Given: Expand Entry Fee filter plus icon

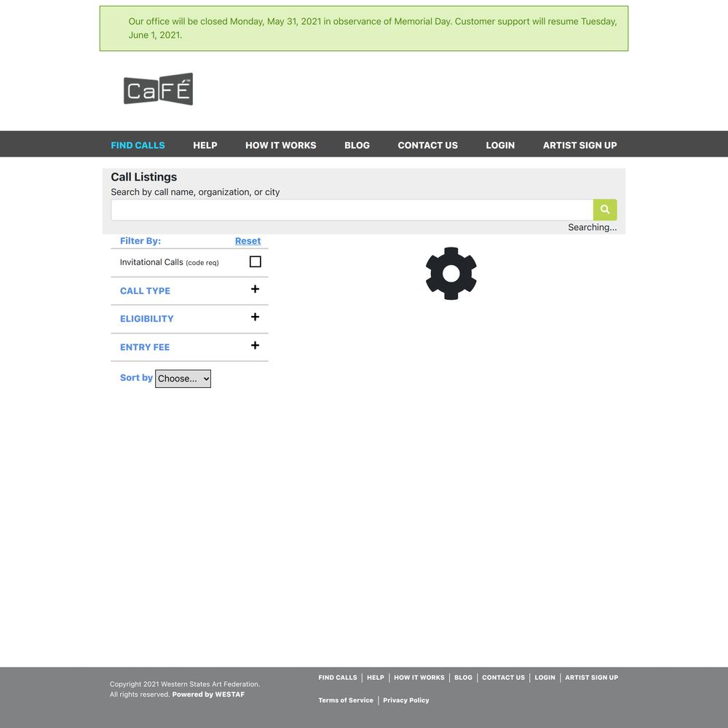Looking at the screenshot, I should [255, 345].
